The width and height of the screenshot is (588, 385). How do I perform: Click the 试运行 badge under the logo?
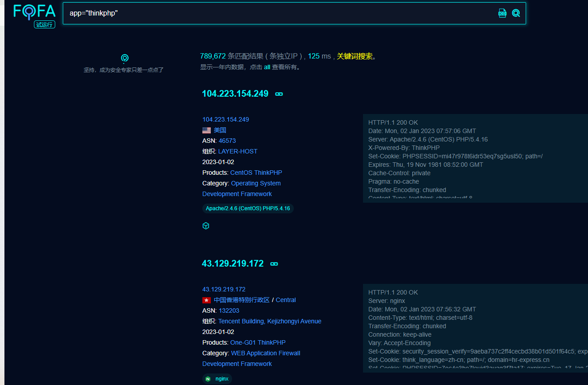point(44,25)
